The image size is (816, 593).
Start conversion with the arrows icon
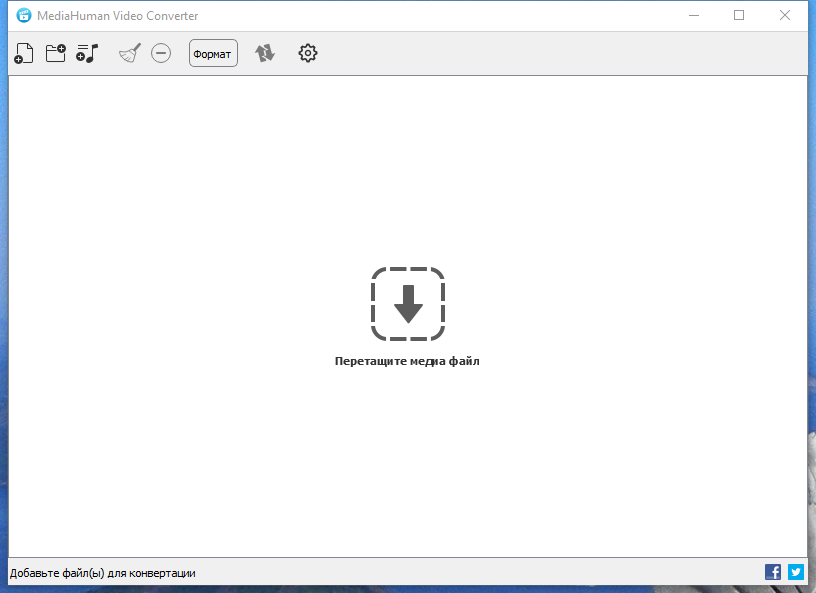point(265,53)
